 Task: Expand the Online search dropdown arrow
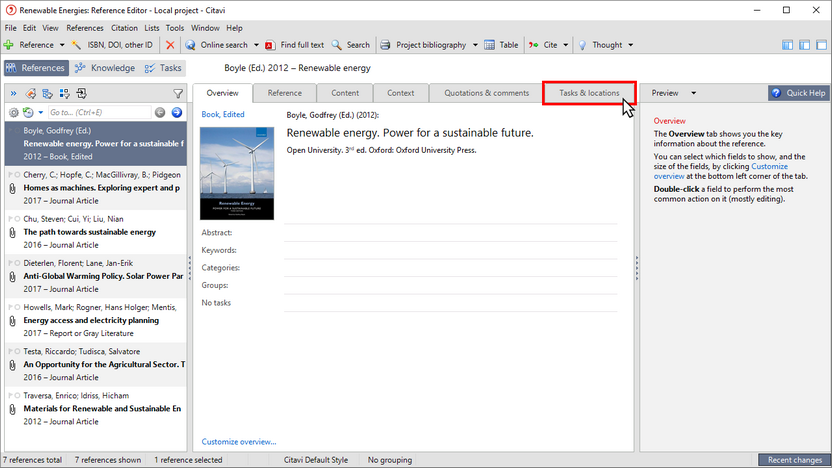(x=256, y=45)
